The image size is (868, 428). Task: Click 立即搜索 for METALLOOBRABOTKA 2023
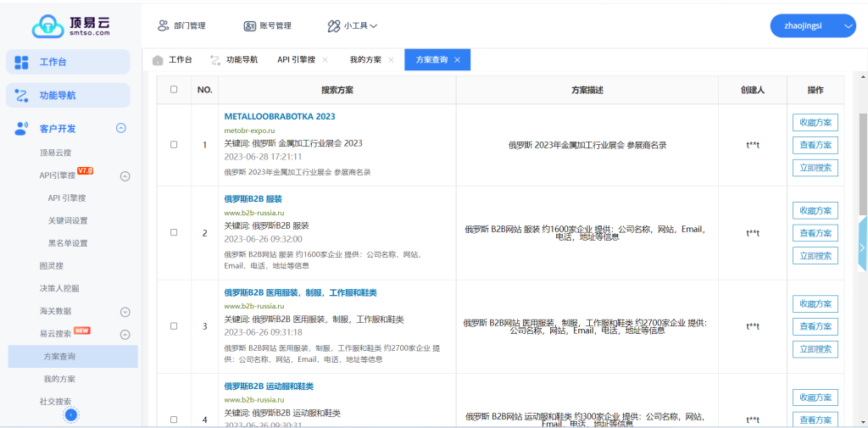tap(815, 168)
